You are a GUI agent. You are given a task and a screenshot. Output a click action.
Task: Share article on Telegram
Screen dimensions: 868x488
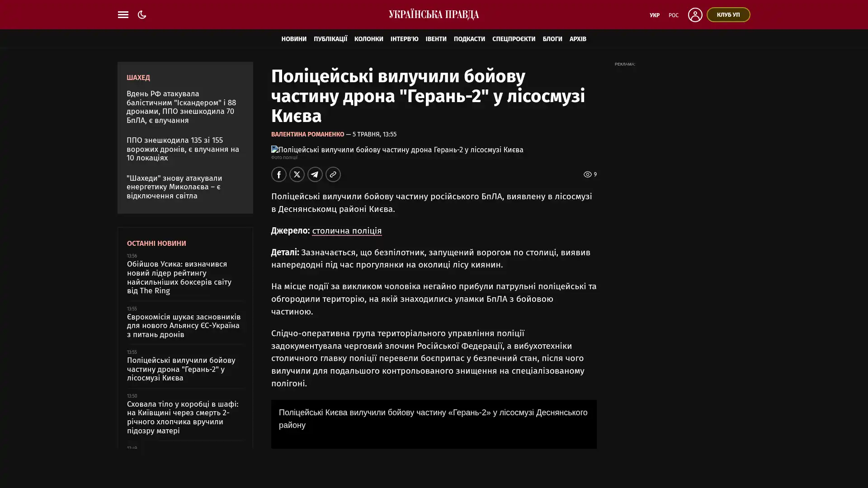pyautogui.click(x=315, y=174)
